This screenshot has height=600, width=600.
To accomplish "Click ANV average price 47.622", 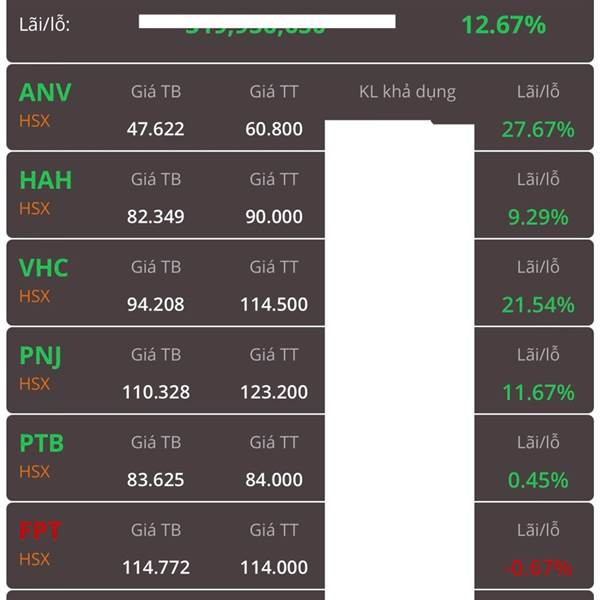I will (x=155, y=129).
